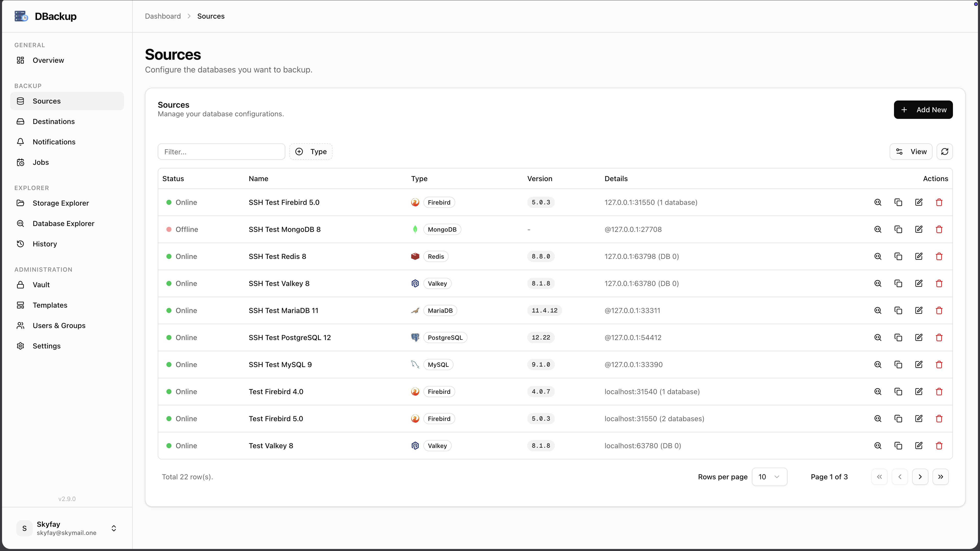
Task: Open Settings in the sidebar
Action: pyautogui.click(x=67, y=346)
